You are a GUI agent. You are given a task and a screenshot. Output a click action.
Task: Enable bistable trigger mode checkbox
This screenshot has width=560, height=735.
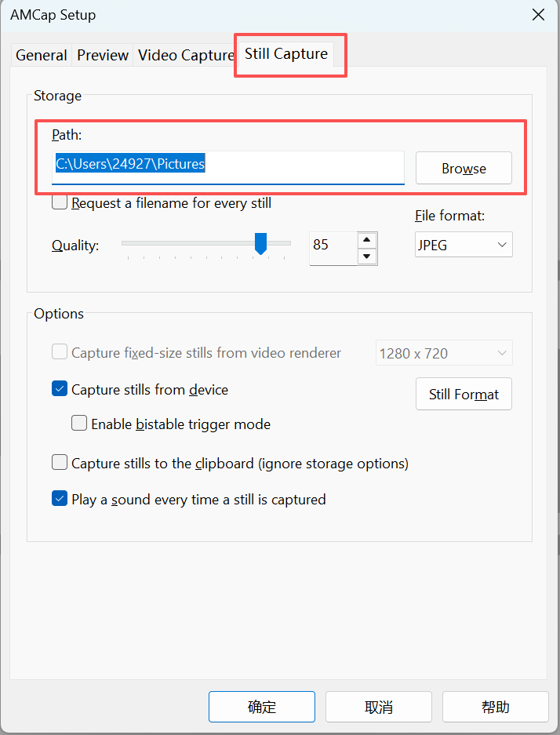[x=79, y=423]
